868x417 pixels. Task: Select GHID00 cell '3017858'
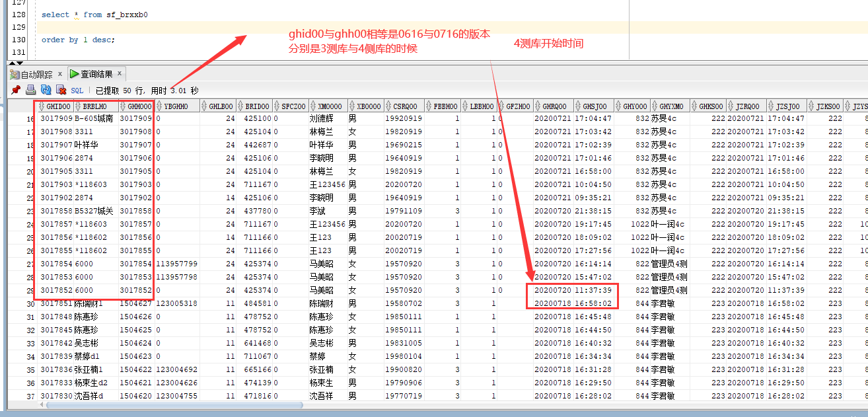point(55,211)
